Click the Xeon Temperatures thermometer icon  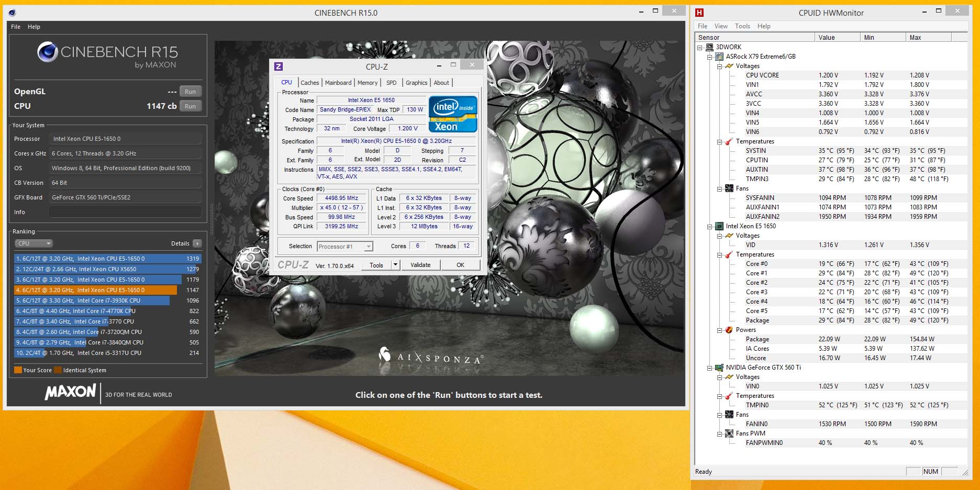pos(729,254)
